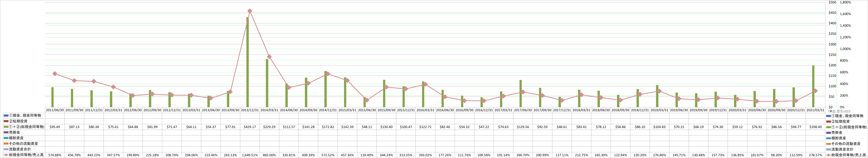Viewport: 868px width, 158px height.
Task: Select the $229.29 value cell
Action: [x=270, y=127]
